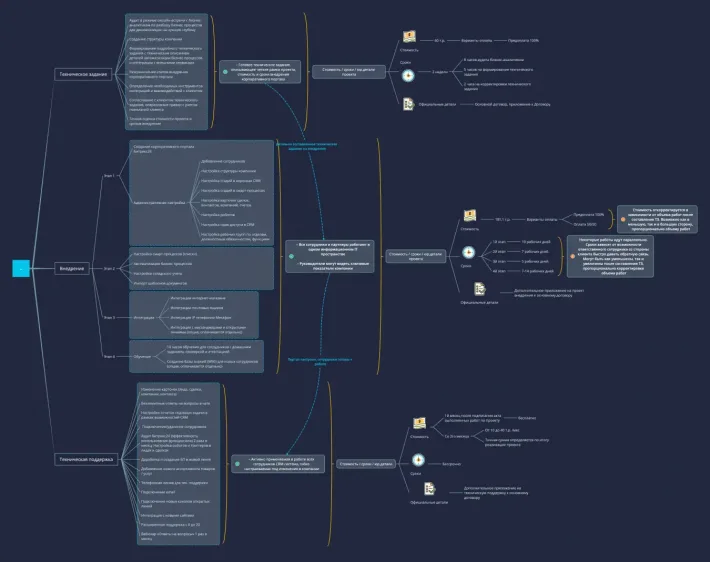Select the Администрирование настройка subtopic
The width and height of the screenshot is (710, 562).
click(x=159, y=202)
